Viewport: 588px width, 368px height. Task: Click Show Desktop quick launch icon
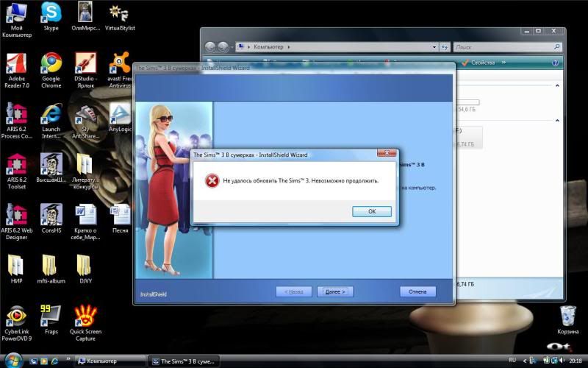click(34, 361)
